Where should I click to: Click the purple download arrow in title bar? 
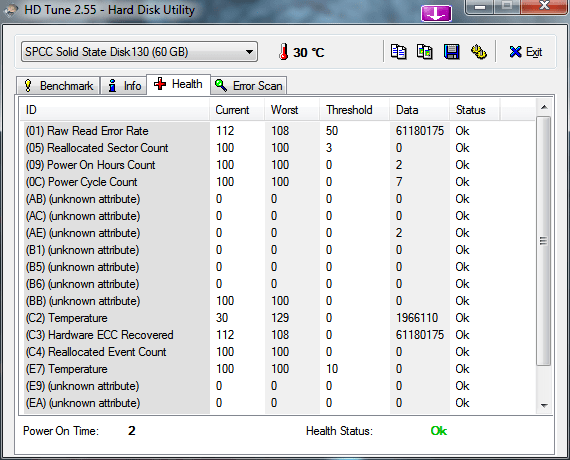pyautogui.click(x=436, y=14)
